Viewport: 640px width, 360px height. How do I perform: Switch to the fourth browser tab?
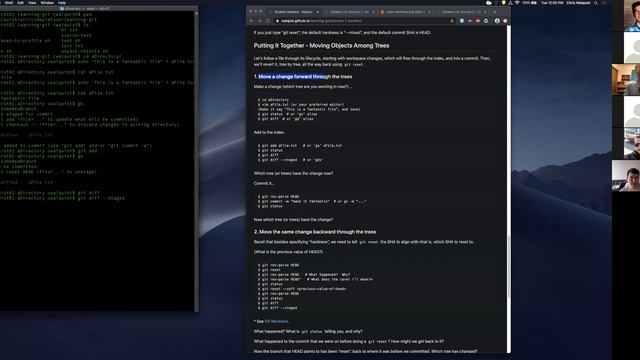tap(460, 12)
